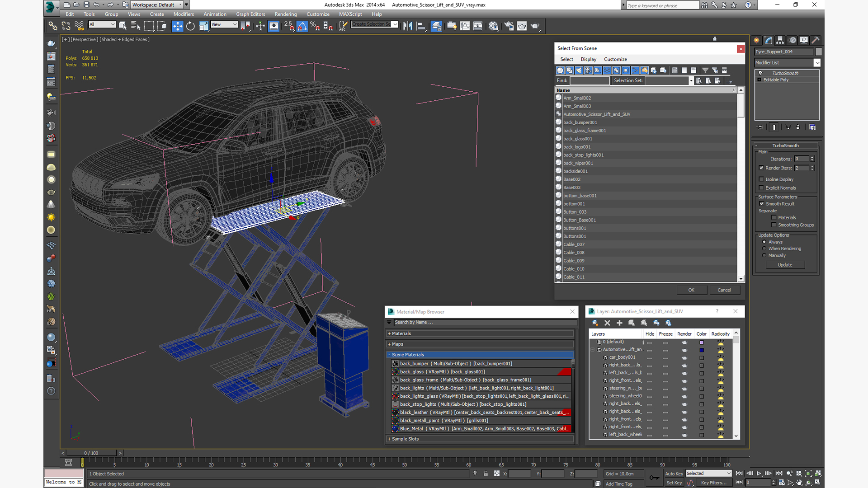Click Add Selected Objects plus icon in Layer dialog

click(x=619, y=323)
